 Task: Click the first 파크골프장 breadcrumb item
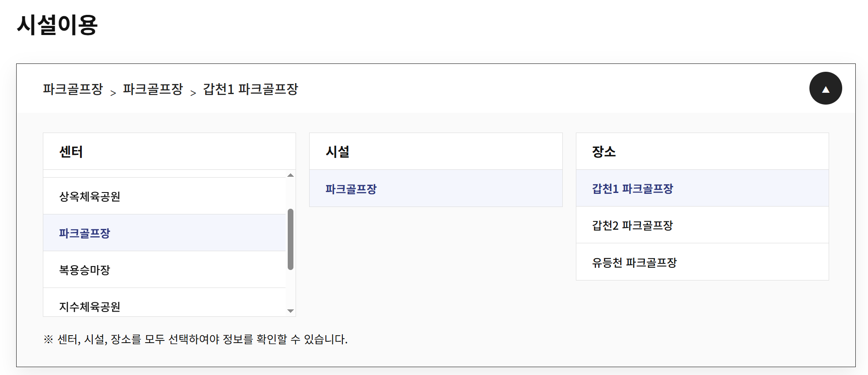point(73,89)
